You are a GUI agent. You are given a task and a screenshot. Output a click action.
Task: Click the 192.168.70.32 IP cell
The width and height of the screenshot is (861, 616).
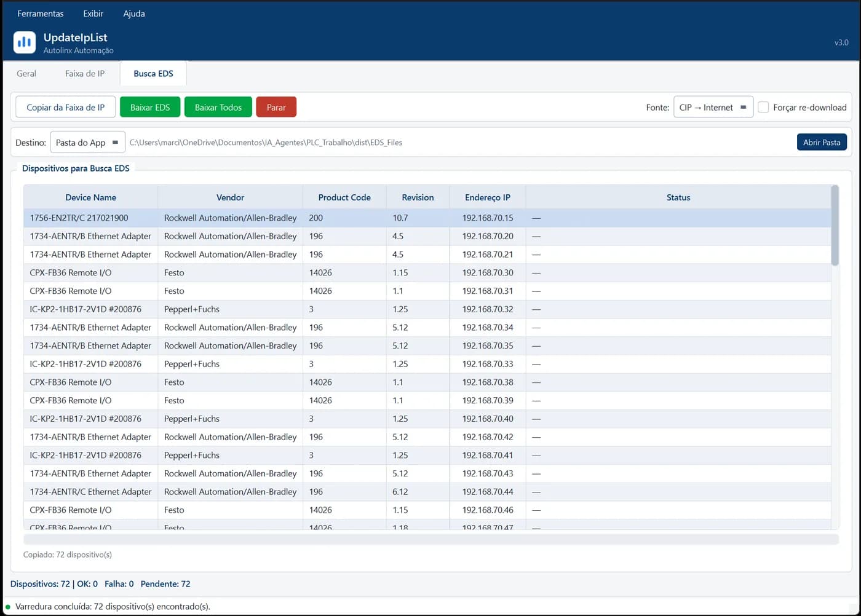pos(488,309)
